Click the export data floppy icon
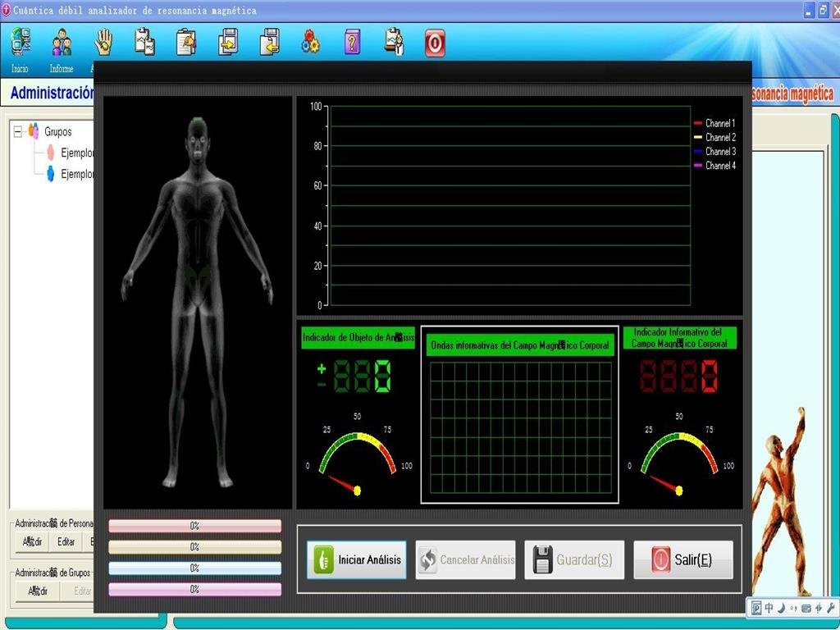This screenshot has width=840, height=630. 228,42
